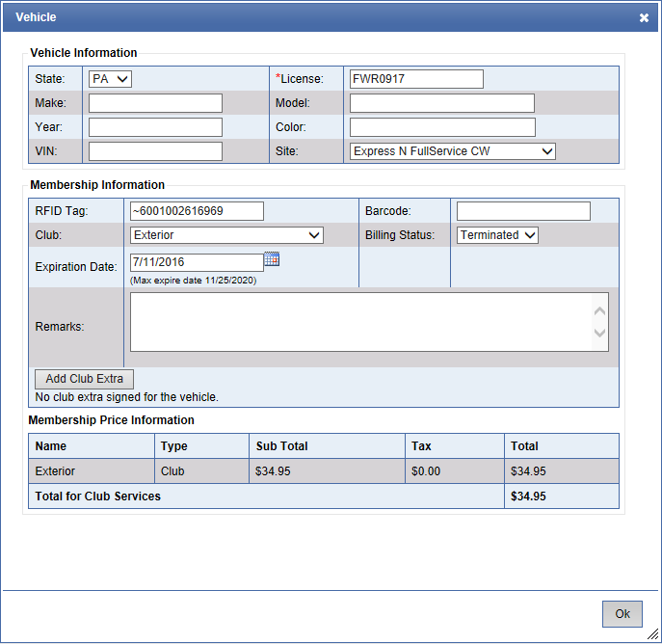Click into the License field
Image resolution: width=662 pixels, height=644 pixels.
(416, 79)
